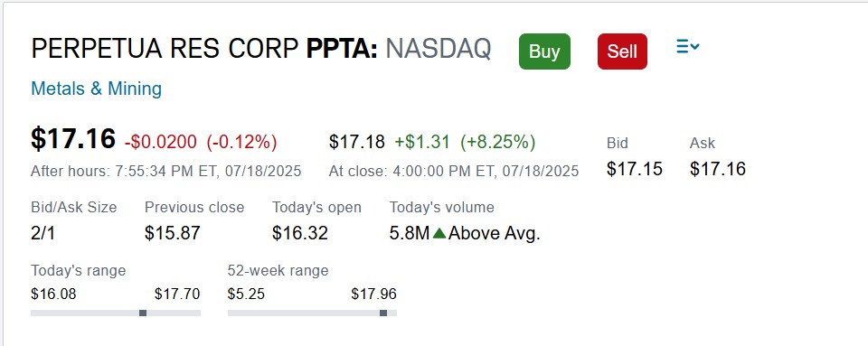868x346 pixels.
Task: Click the Today's volume 5.8M value
Action: coord(410,233)
